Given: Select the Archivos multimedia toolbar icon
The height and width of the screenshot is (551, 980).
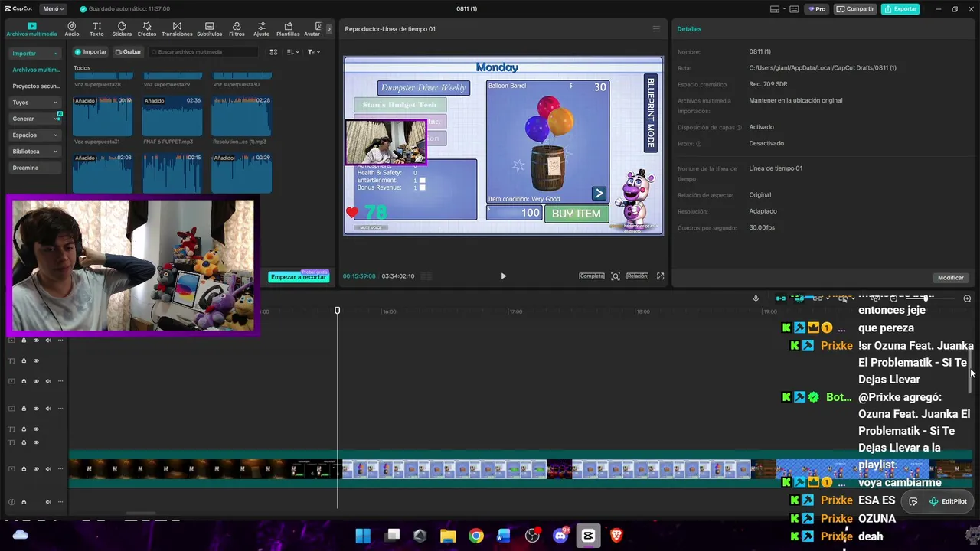Looking at the screenshot, I should coord(31,29).
